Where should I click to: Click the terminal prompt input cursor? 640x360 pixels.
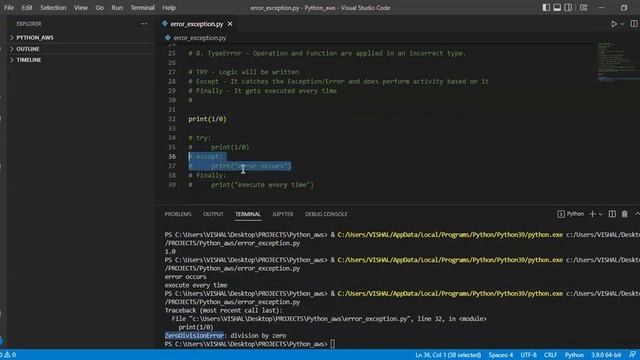[x=333, y=344]
